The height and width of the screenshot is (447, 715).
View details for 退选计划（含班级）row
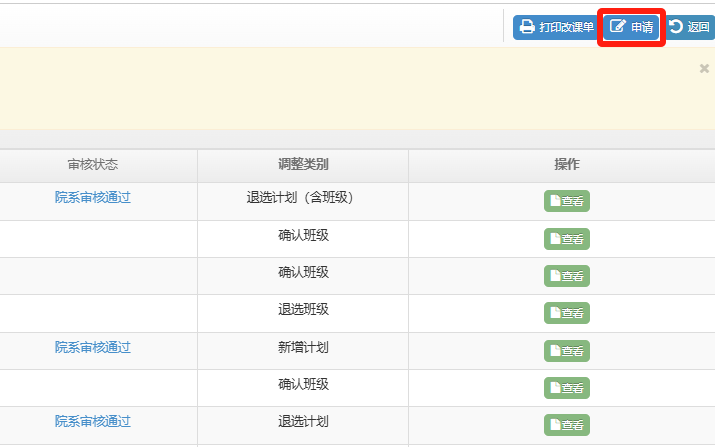tap(567, 201)
